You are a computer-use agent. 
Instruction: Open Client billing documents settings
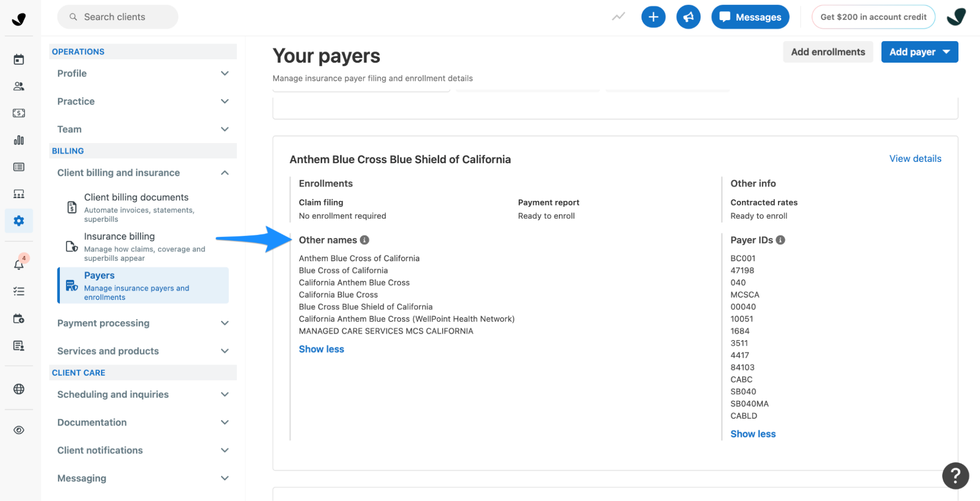[x=143, y=207]
